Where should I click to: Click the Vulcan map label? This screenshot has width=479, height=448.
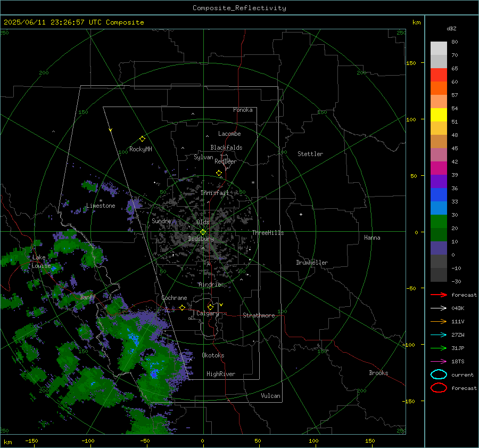pos(270,396)
